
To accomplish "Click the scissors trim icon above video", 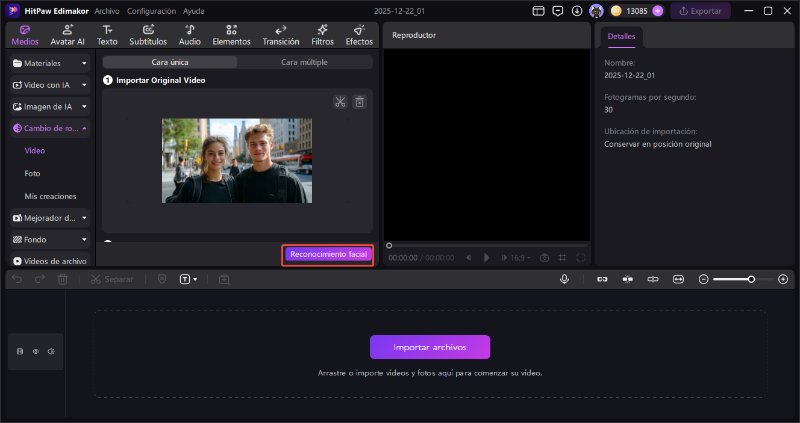I will pyautogui.click(x=340, y=102).
